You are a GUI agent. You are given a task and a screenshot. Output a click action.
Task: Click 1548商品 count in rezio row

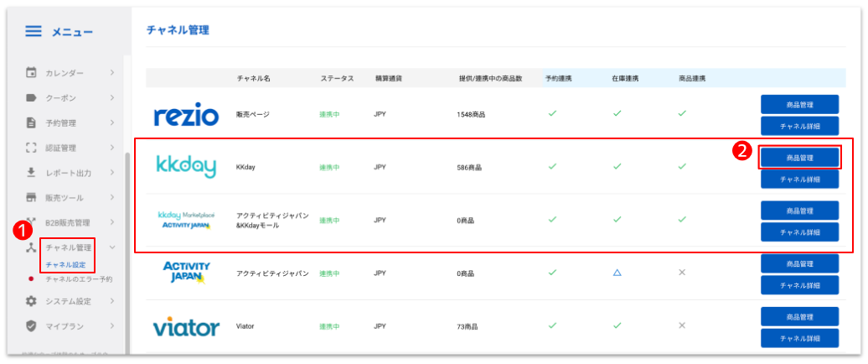471,115
